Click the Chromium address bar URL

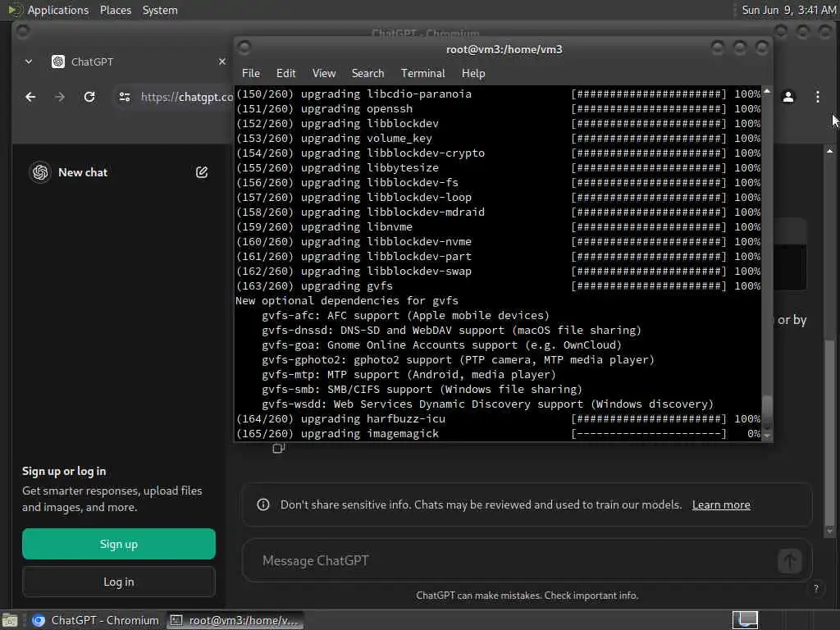point(187,97)
